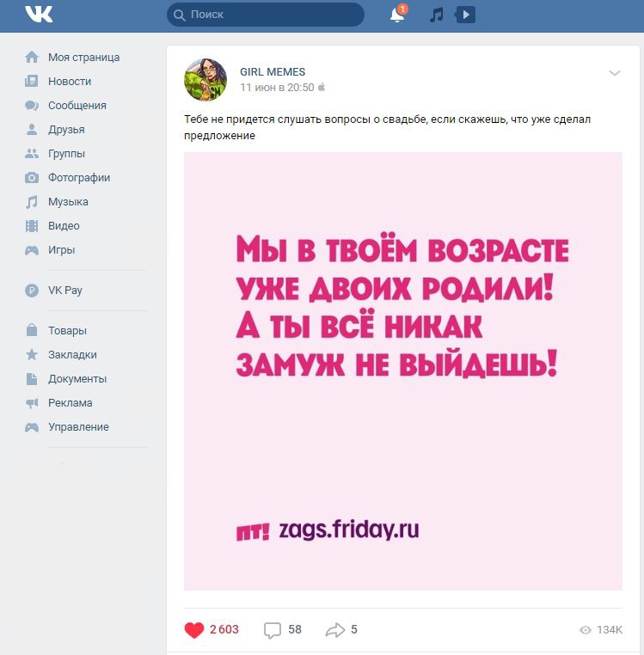Go to Сообщения in sidebar
The width and height of the screenshot is (644, 655).
(77, 105)
